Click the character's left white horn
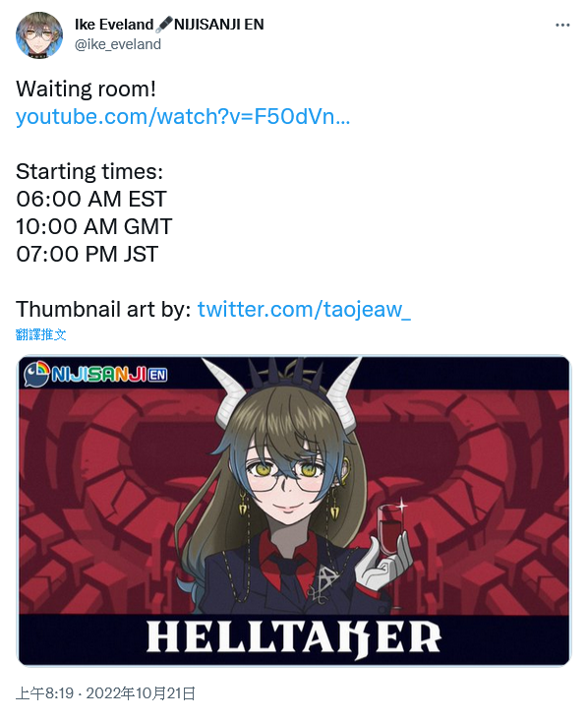588x719 pixels. pos(228,392)
